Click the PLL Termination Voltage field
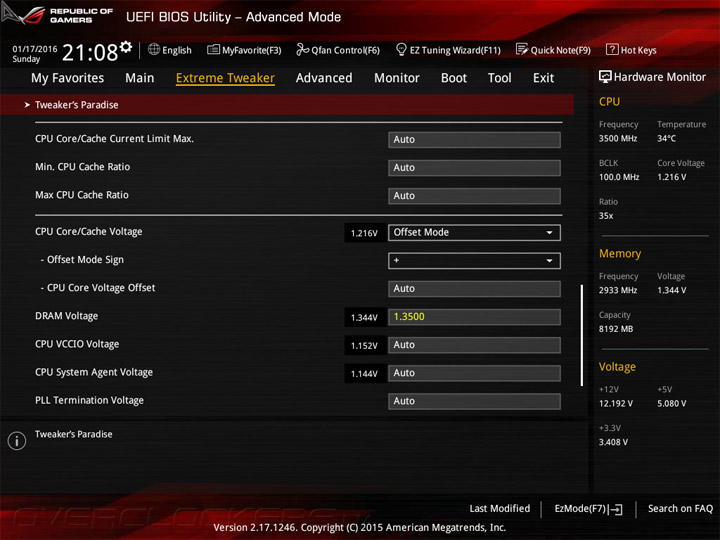Viewport: 720px width, 540px height. coord(474,401)
